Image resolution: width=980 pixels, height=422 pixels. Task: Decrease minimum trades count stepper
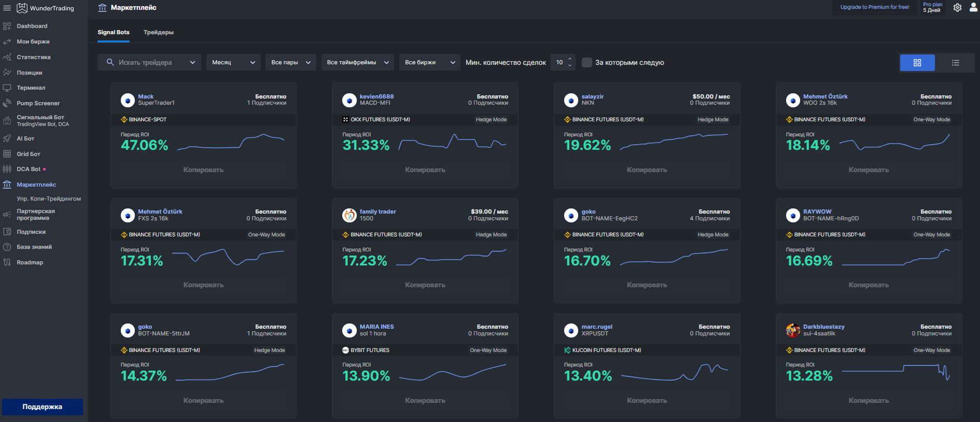pos(570,65)
